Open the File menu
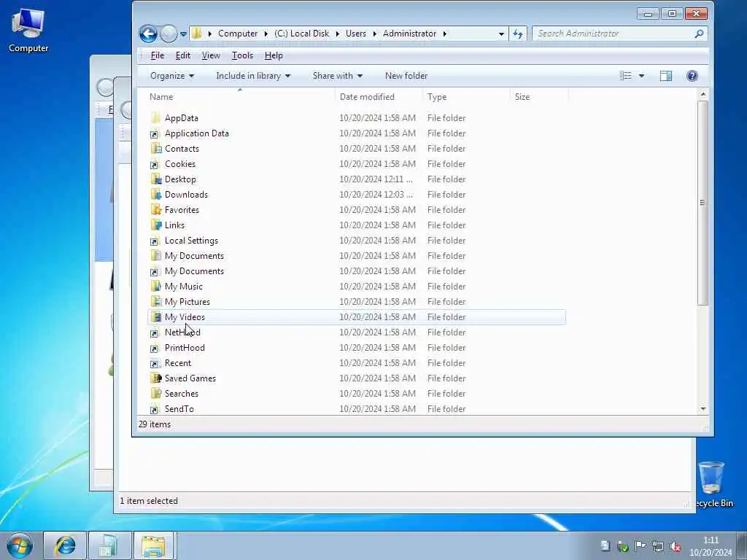This screenshot has height=560, width=747. coord(158,55)
